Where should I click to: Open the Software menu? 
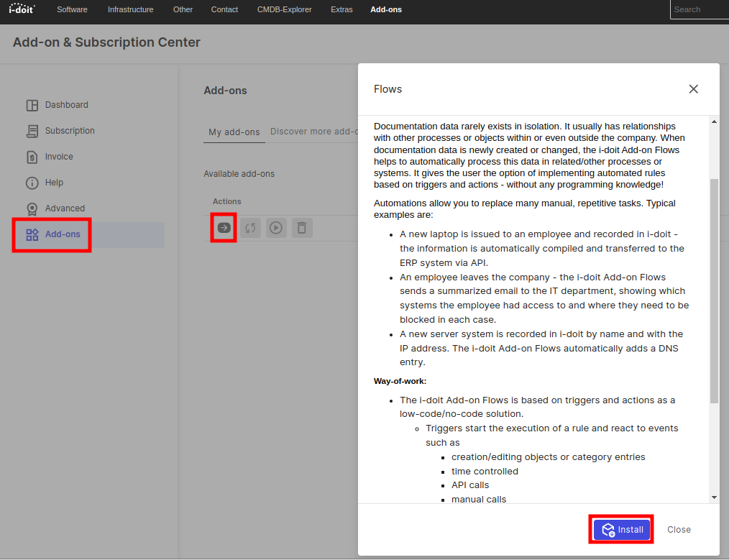pos(72,9)
